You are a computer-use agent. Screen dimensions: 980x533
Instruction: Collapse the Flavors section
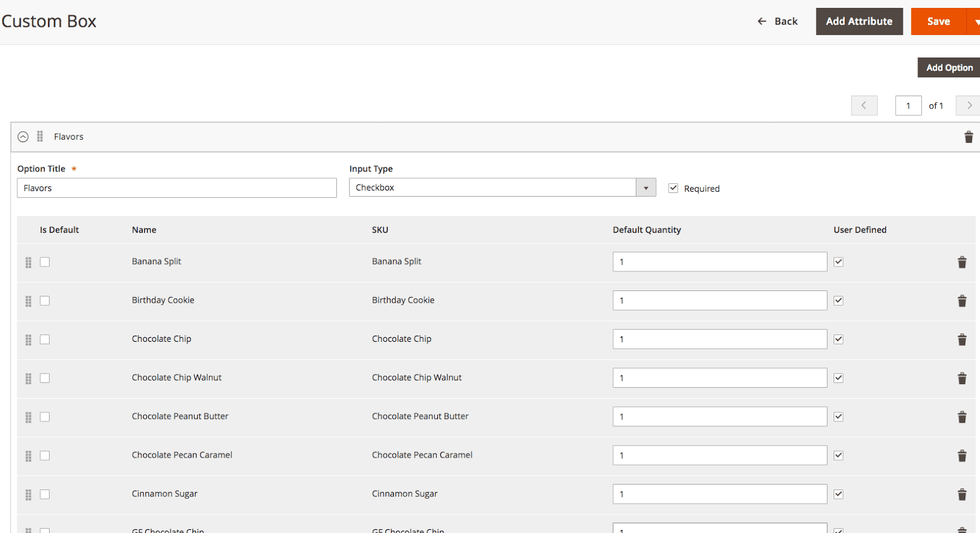point(23,137)
